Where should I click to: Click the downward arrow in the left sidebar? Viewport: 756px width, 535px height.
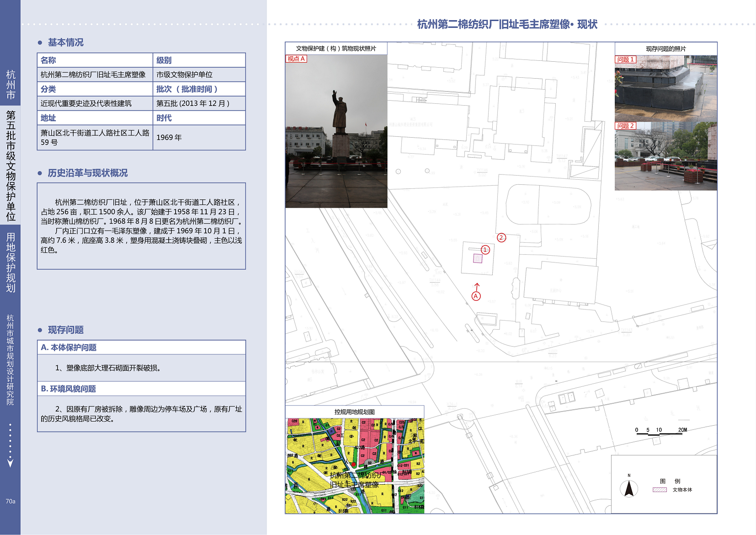click(x=10, y=463)
